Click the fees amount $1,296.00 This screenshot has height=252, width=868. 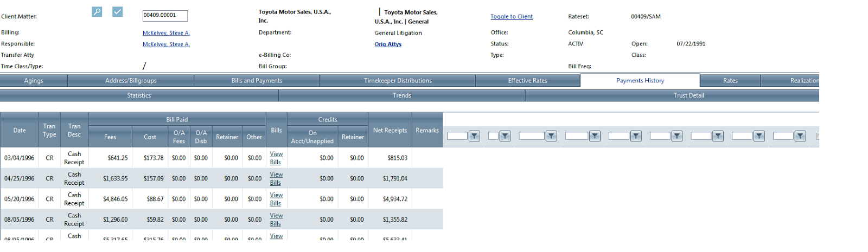(116, 220)
